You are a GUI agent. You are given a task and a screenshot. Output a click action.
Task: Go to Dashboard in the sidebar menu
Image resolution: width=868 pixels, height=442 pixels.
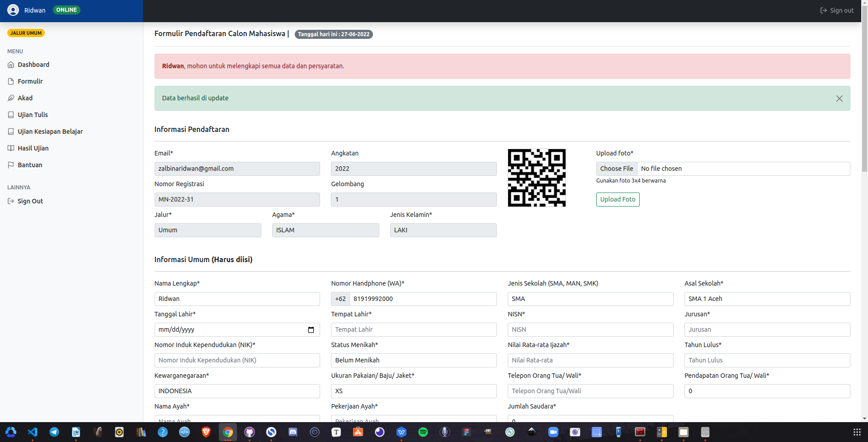tap(33, 65)
